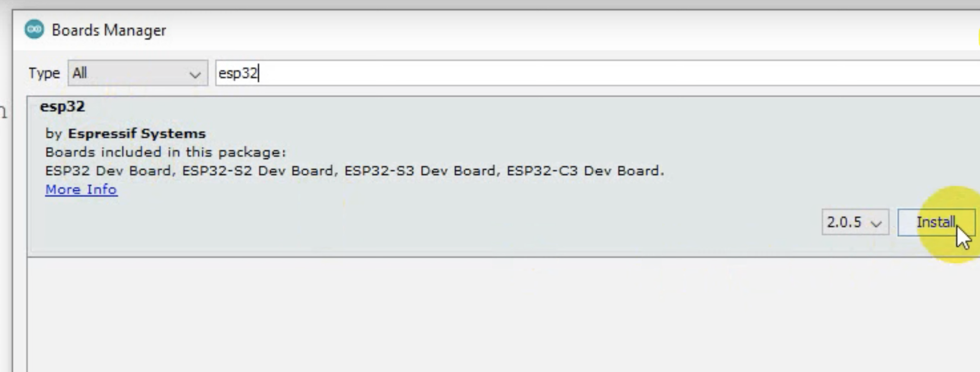
Task: Click the Arduino logo icon in title bar
Action: click(x=34, y=29)
